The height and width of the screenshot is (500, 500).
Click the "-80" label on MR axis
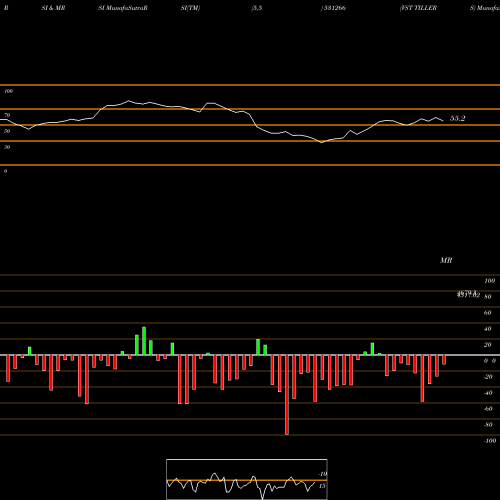(488, 425)
